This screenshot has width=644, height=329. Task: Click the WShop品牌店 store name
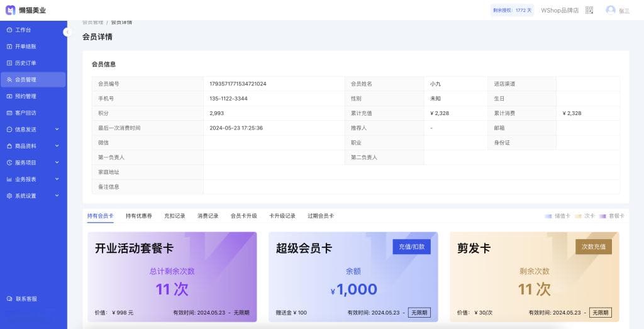click(x=559, y=11)
